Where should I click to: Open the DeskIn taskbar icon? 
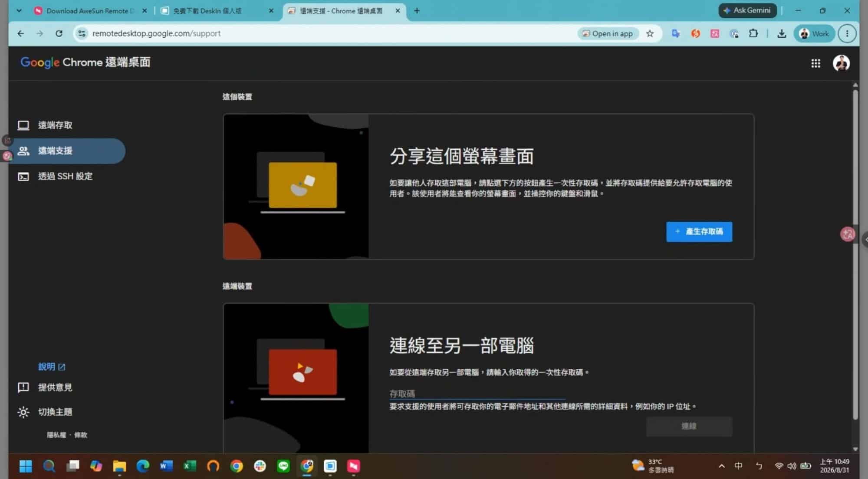[330, 466]
